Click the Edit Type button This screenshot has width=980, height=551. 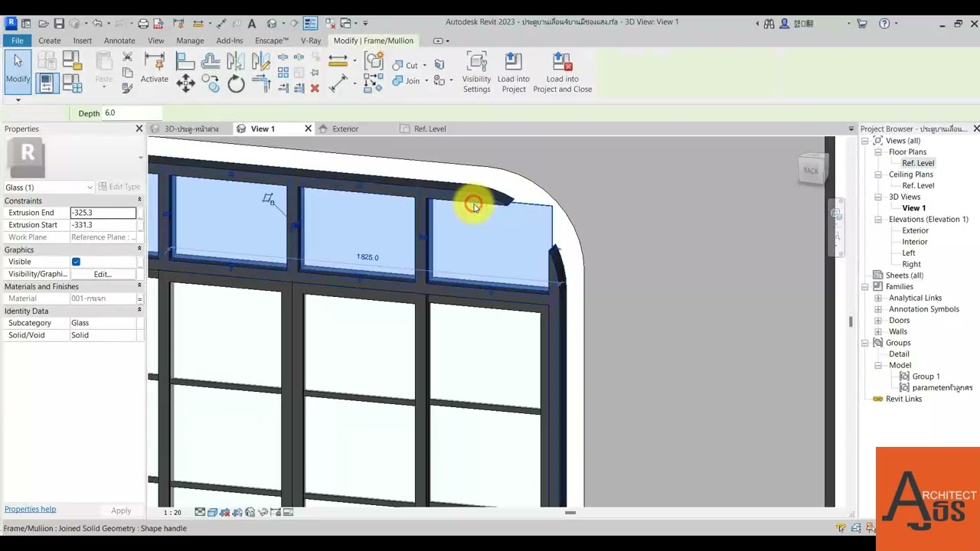point(119,187)
